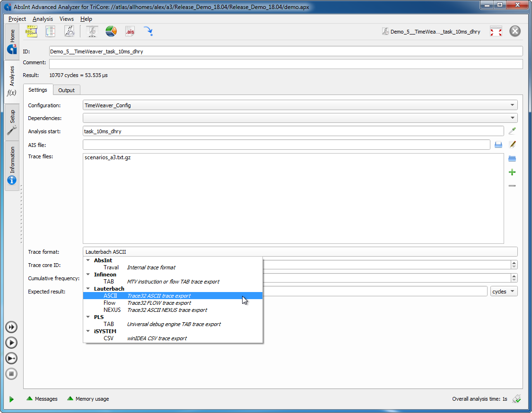Click the green play arrow in status bar
Image resolution: width=532 pixels, height=413 pixels.
click(x=11, y=399)
